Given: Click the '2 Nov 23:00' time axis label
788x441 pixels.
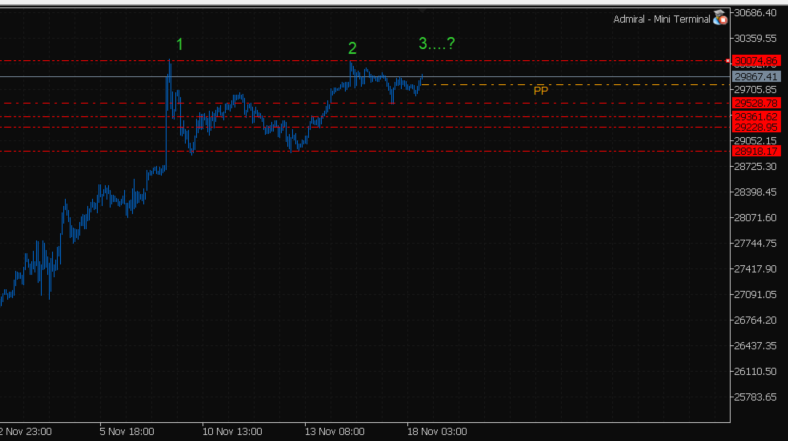Looking at the screenshot, I should pos(26,431).
